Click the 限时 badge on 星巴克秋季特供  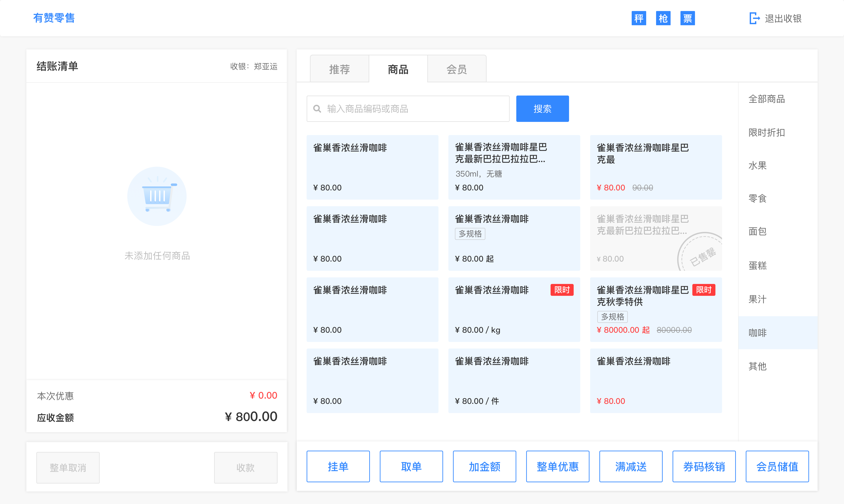[x=704, y=290]
